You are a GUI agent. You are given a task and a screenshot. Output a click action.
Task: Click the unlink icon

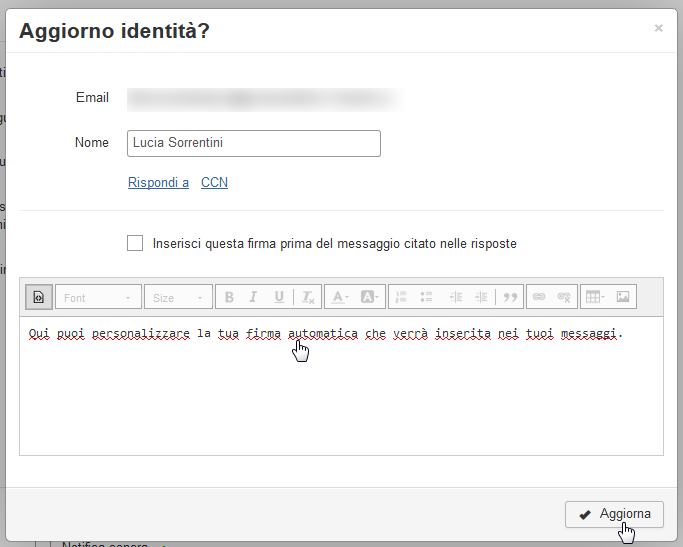point(564,297)
